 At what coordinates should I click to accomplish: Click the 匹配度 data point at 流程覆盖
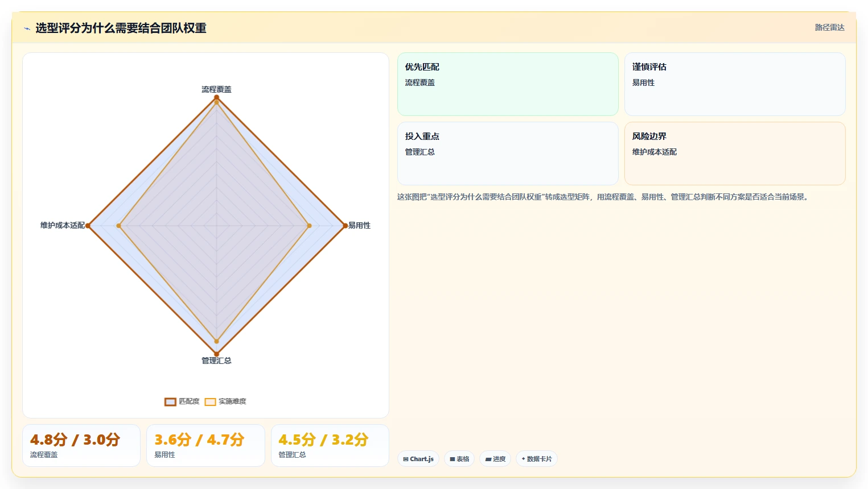coord(216,97)
